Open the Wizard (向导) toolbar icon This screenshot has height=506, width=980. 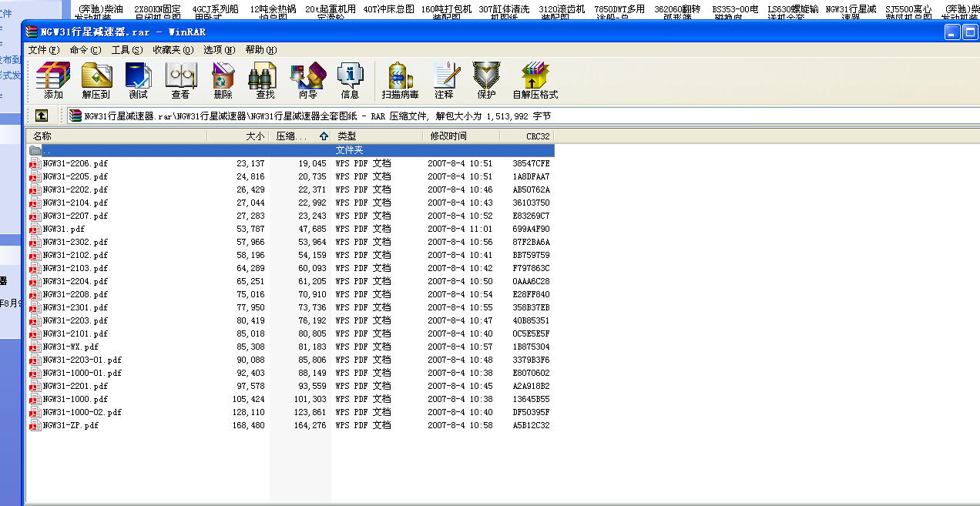click(x=308, y=81)
